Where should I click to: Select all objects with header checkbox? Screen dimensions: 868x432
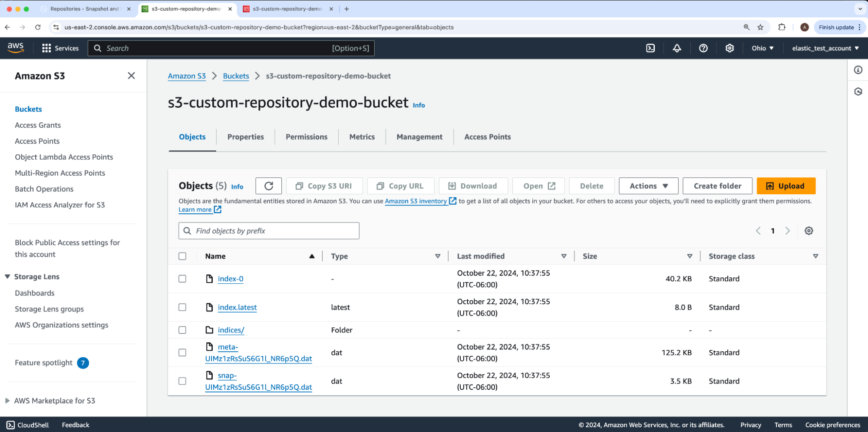(182, 256)
